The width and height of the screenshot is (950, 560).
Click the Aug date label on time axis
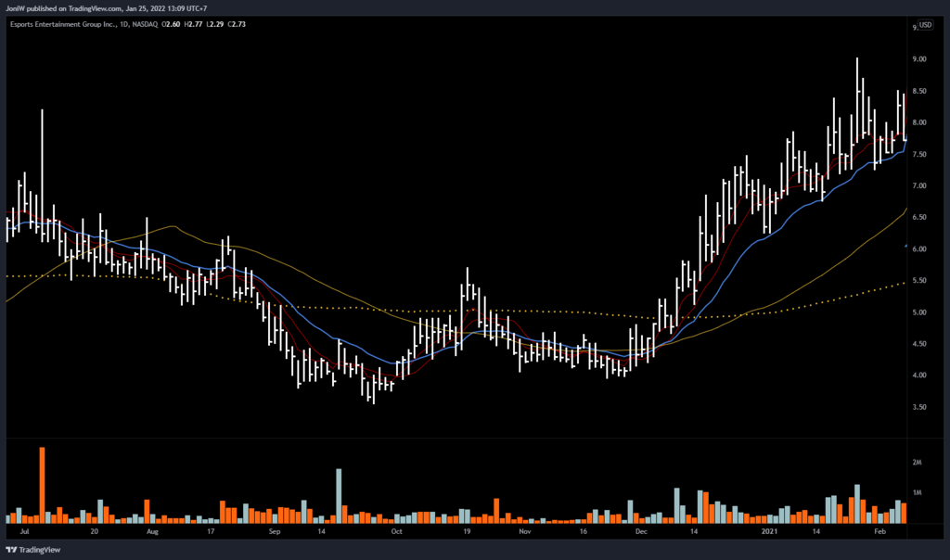153,533
